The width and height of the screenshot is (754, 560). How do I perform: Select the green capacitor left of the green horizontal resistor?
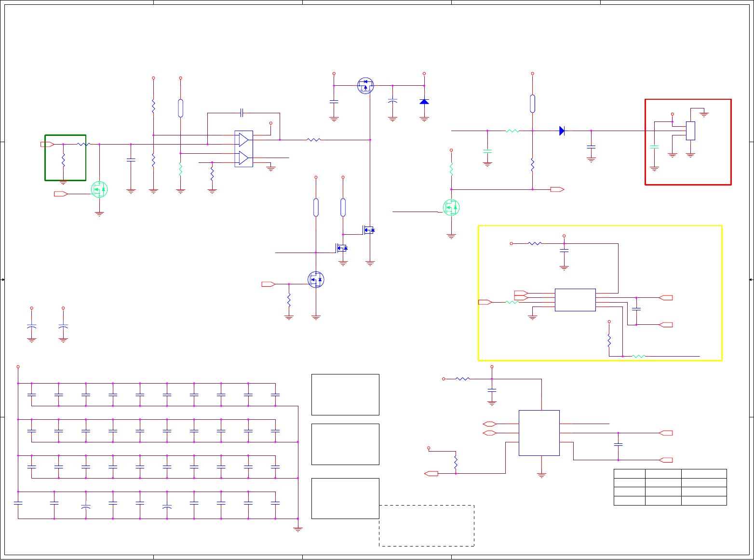(x=487, y=151)
